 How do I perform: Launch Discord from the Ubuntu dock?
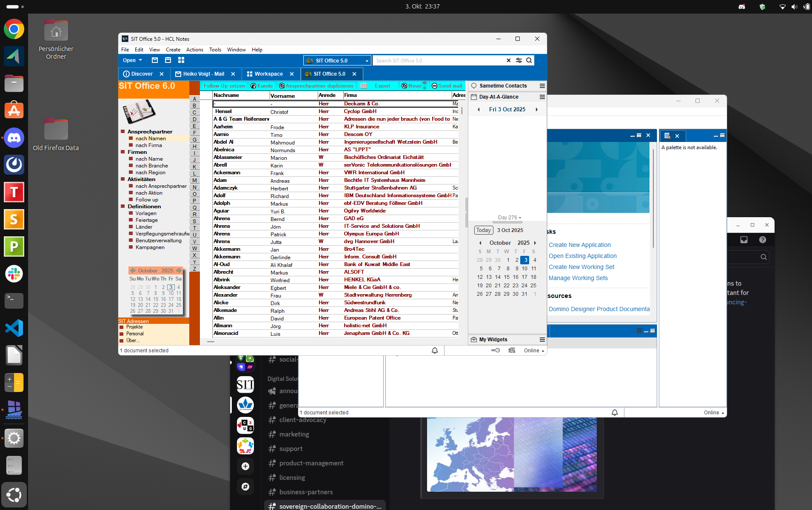tap(14, 138)
